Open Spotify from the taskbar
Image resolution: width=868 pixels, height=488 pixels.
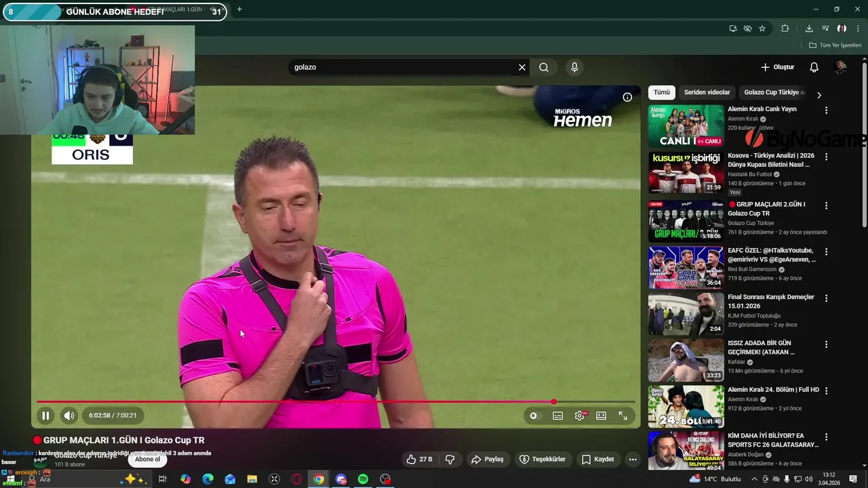[x=363, y=479]
